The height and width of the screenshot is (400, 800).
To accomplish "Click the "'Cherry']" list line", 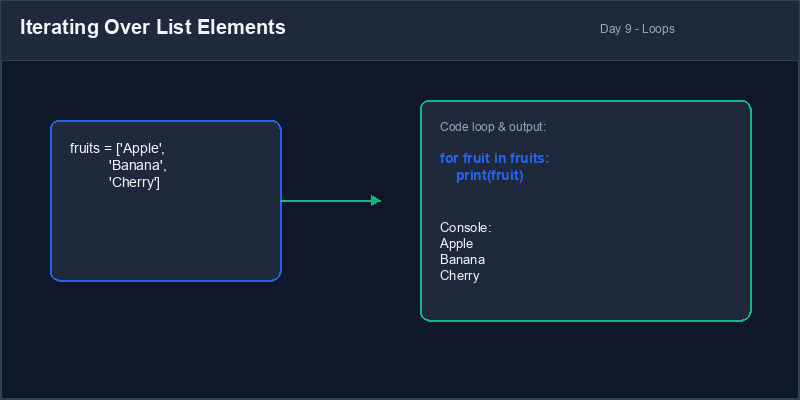I will click(x=134, y=183).
